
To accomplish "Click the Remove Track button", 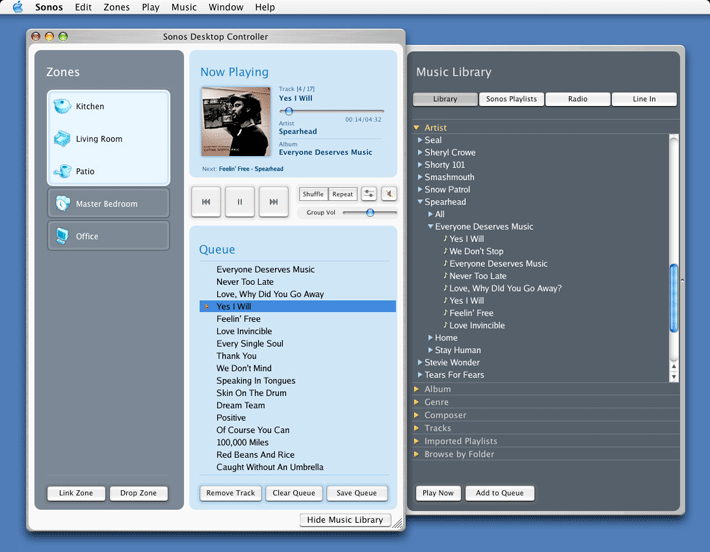I will 230,493.
